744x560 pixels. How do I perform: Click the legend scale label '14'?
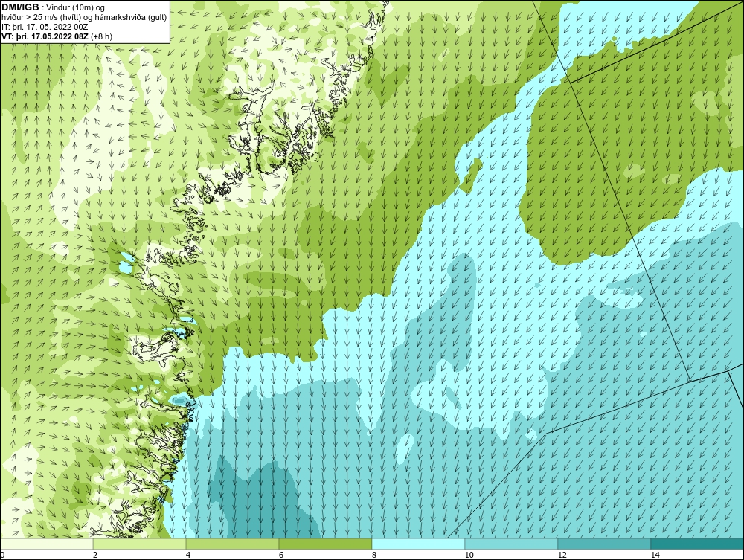[x=655, y=555]
